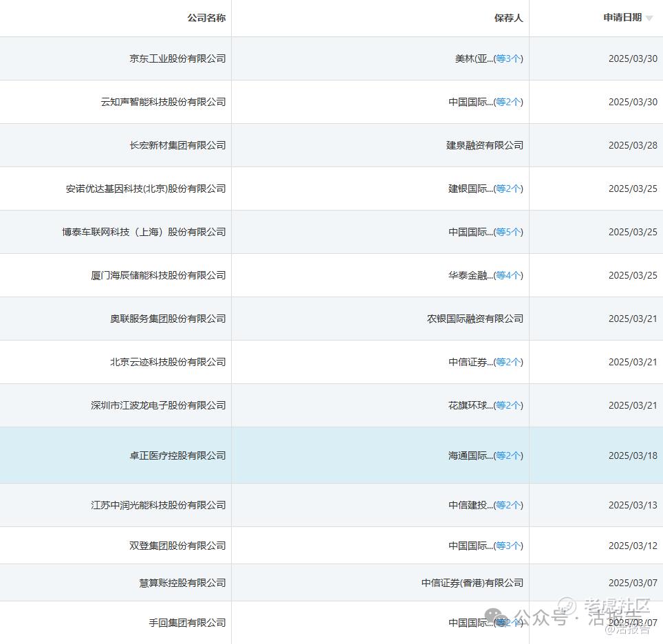Open 等4个 link in 厦门海辰储能 row
This screenshot has height=644, width=663.
click(x=508, y=275)
